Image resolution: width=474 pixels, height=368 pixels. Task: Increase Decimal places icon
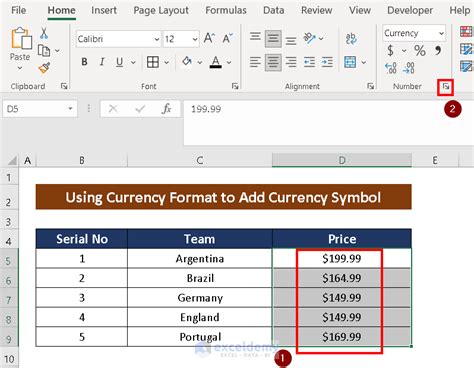(391, 68)
